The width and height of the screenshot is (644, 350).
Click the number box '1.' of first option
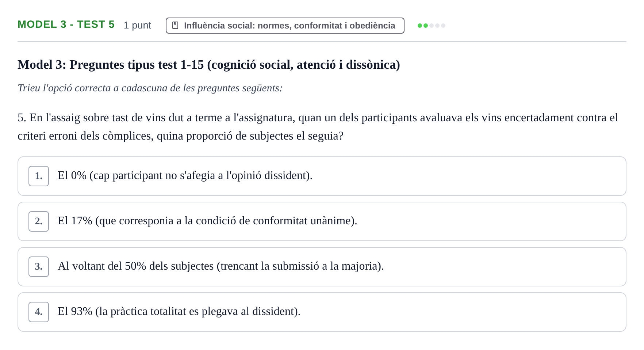[x=39, y=176]
